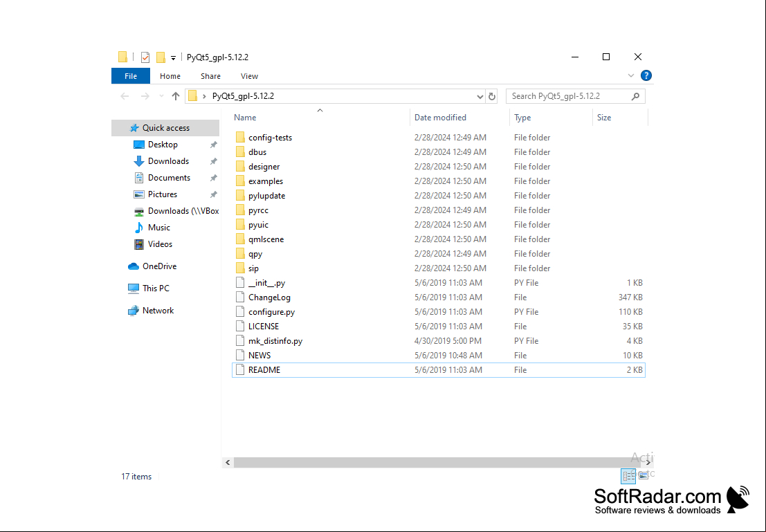Select OneDrive in navigation pane

[x=159, y=266]
